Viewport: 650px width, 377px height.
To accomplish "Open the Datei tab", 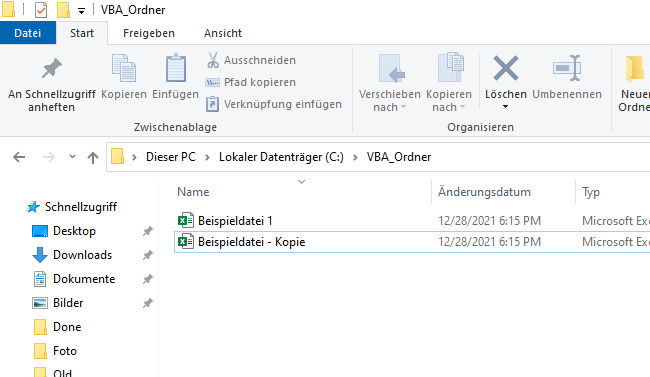I will (x=28, y=33).
